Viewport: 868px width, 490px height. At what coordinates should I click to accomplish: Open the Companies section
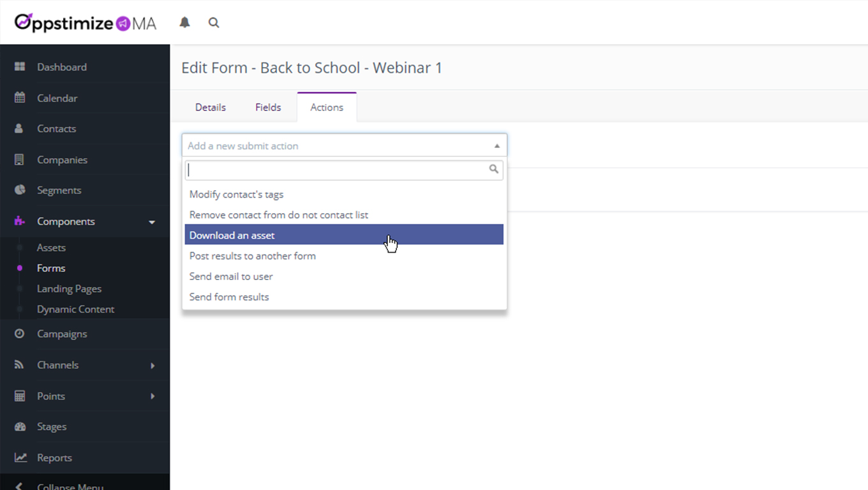tap(63, 160)
